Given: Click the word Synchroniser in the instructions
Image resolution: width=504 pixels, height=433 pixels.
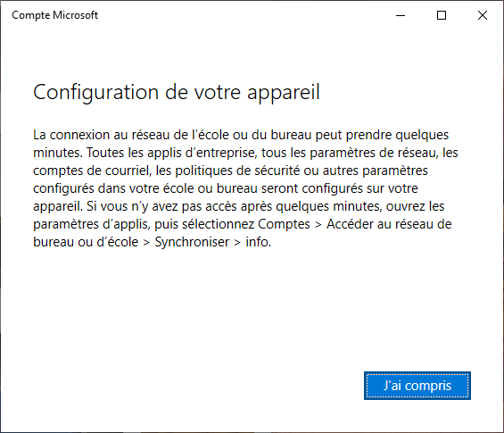Looking at the screenshot, I should pyautogui.click(x=192, y=242).
